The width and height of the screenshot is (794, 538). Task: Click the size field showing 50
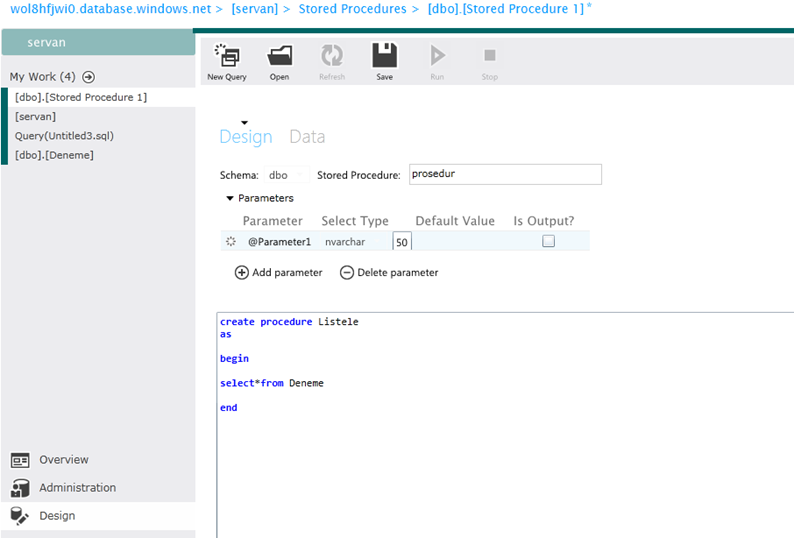[402, 242]
